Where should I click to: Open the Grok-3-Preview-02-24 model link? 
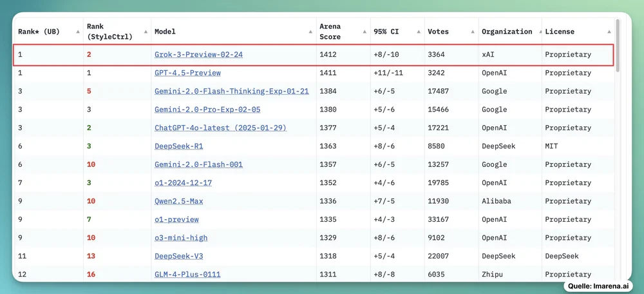198,54
